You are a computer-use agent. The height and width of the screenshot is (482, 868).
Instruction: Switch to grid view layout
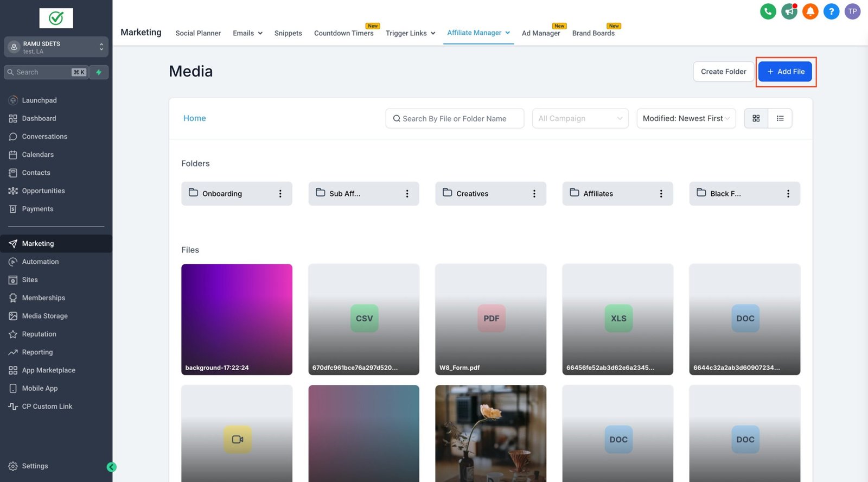click(x=756, y=118)
